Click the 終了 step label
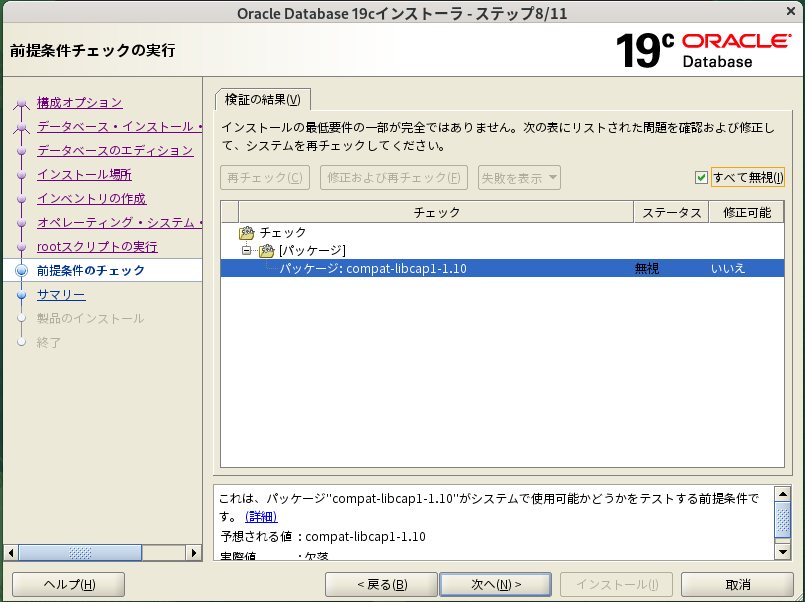The width and height of the screenshot is (805, 602). pyautogui.click(x=49, y=343)
